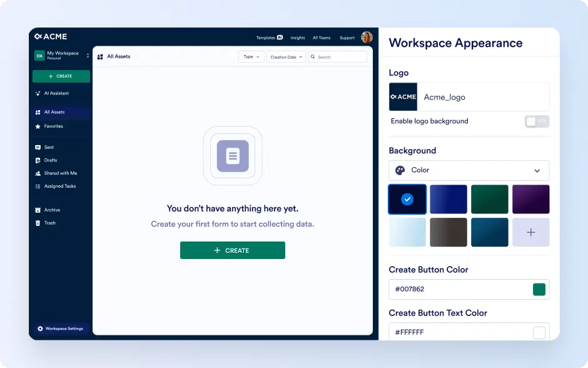Click the Favorites star icon
This screenshot has width=588, height=368.
point(38,126)
